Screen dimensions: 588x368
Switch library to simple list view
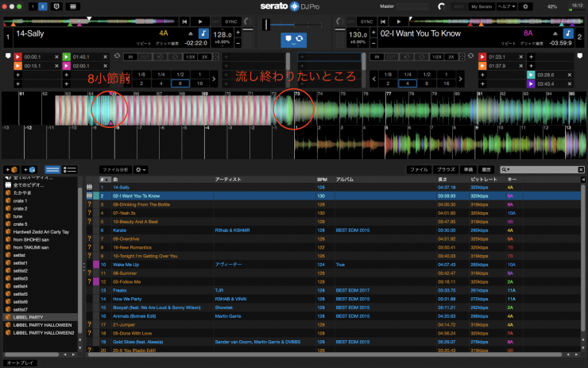pyautogui.click(x=52, y=169)
